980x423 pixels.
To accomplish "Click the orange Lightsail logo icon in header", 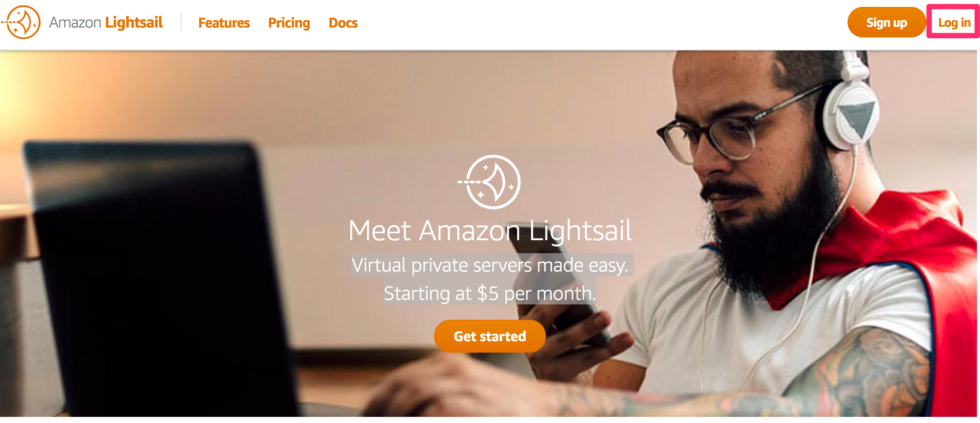I will point(22,22).
